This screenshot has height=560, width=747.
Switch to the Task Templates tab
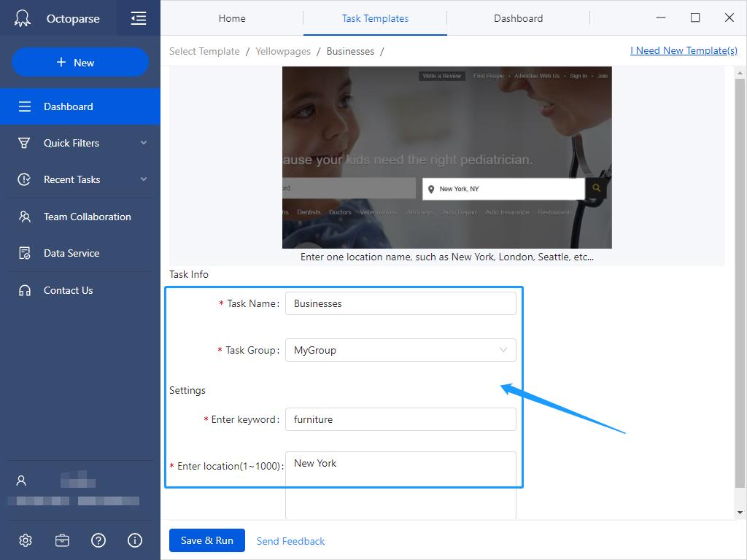click(x=375, y=18)
